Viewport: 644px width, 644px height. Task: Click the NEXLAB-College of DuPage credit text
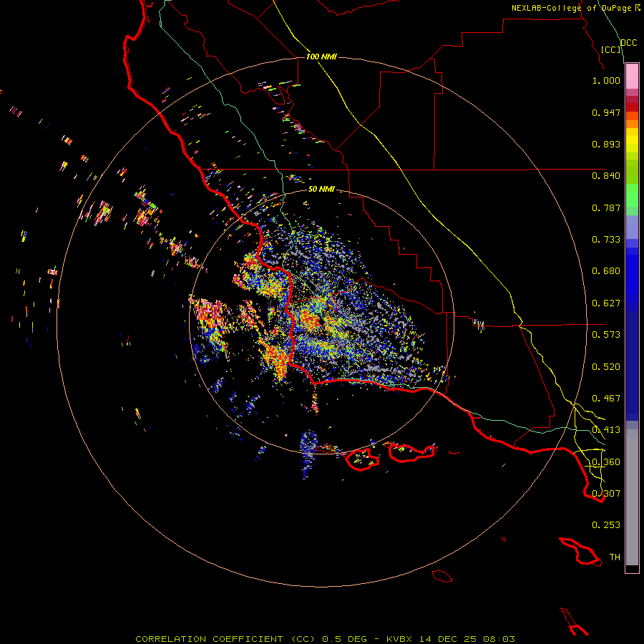pyautogui.click(x=571, y=8)
